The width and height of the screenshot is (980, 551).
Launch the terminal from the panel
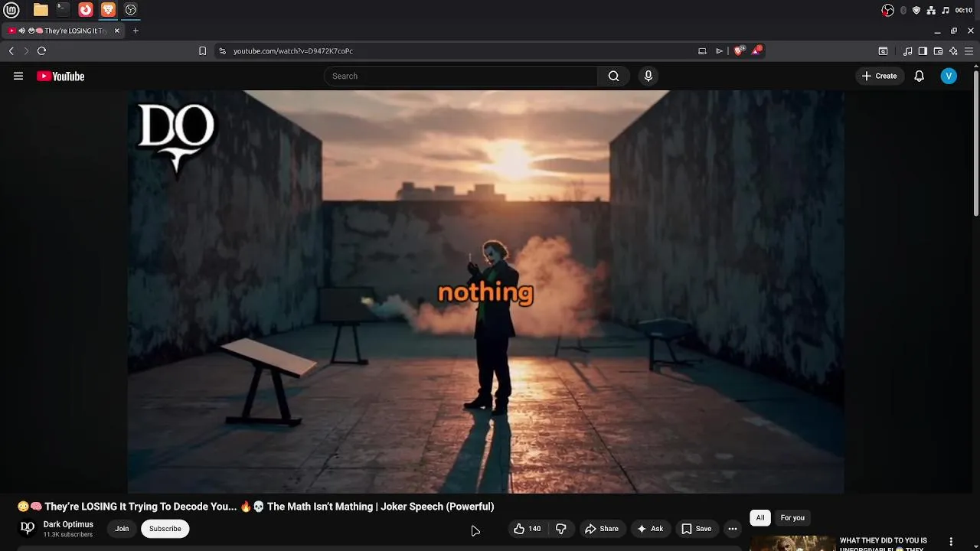(x=63, y=10)
